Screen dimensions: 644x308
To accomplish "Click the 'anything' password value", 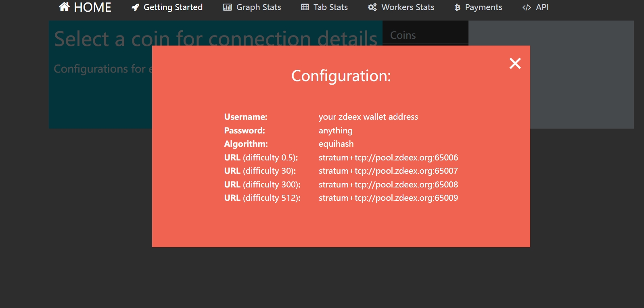I will point(336,131).
